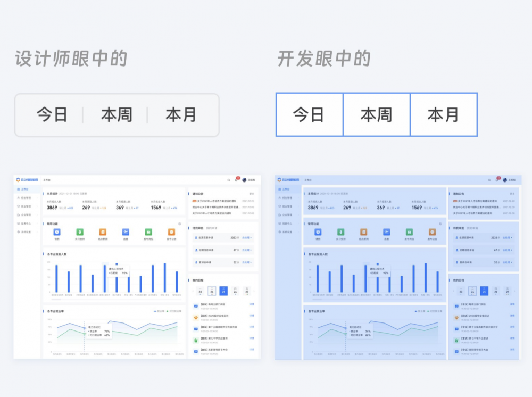
Task: Click the green 实习安排 icon in the white dashboard
Action: tap(80, 232)
